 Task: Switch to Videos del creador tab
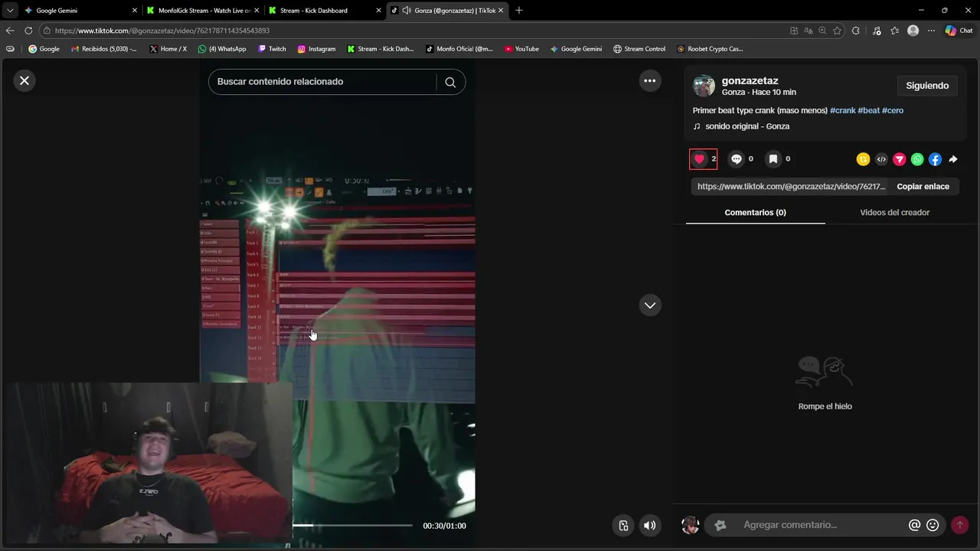894,213
